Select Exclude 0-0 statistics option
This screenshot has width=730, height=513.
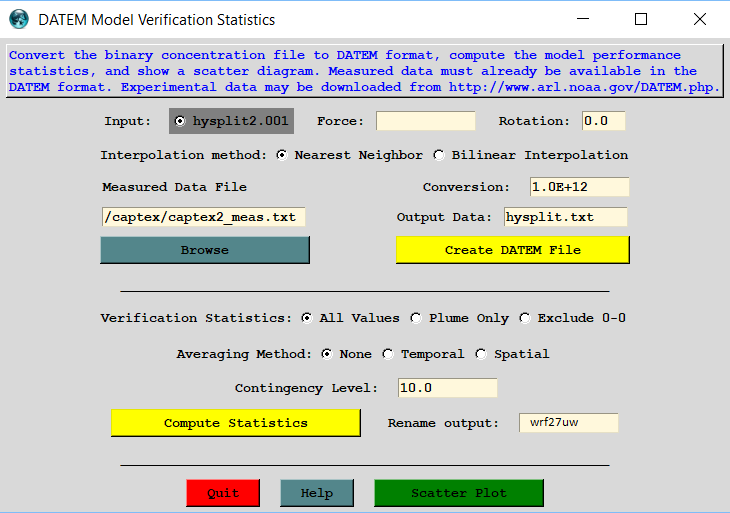coord(525,318)
